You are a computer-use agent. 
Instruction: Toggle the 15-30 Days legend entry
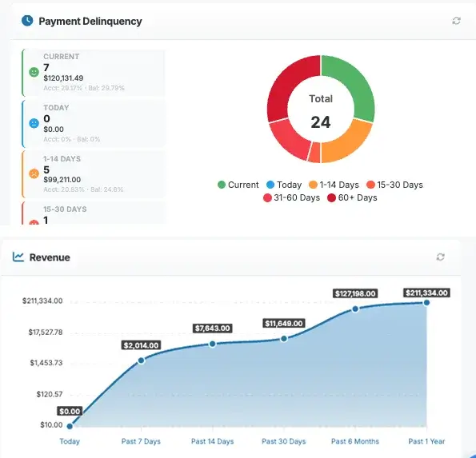pos(394,185)
